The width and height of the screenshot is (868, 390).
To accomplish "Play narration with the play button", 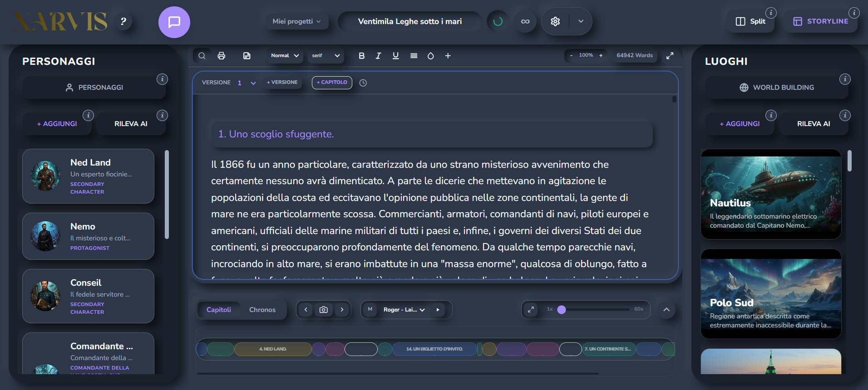I will [x=438, y=310].
